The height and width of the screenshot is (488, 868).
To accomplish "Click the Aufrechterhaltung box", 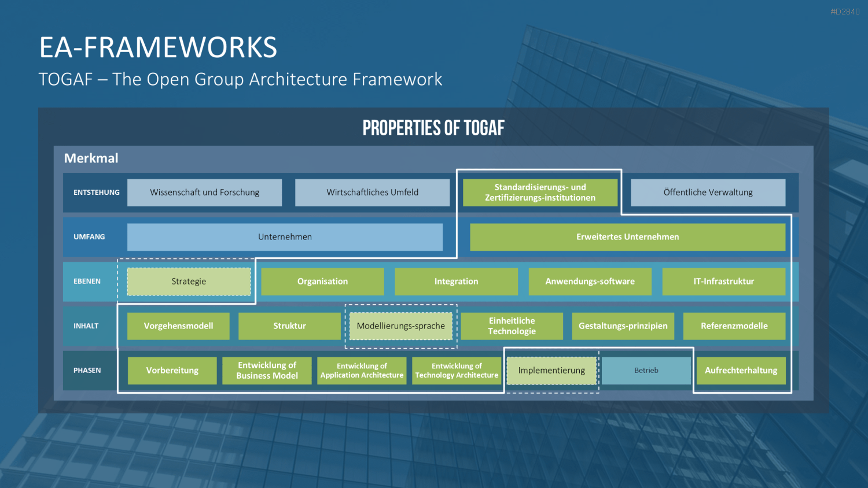I will point(741,371).
